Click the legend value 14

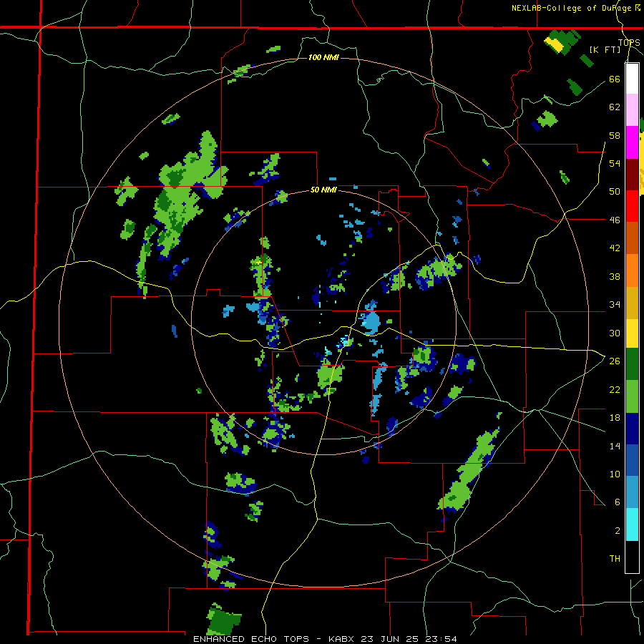point(615,446)
